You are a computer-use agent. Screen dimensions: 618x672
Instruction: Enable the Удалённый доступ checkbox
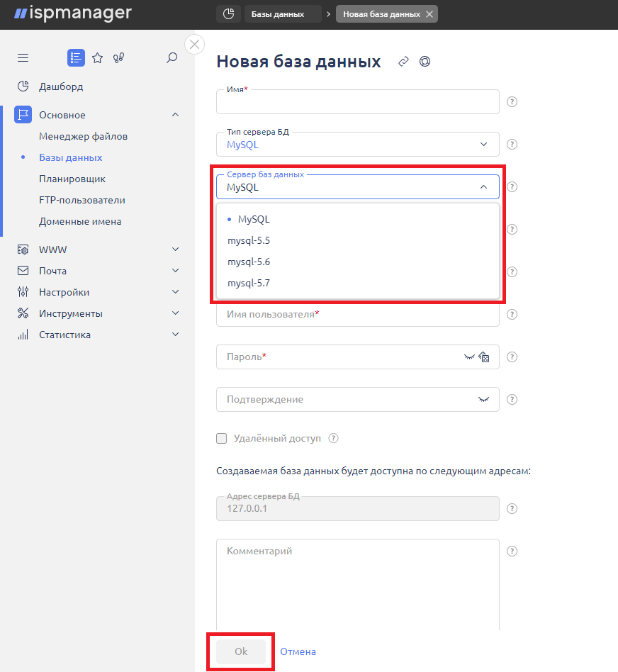pos(222,438)
